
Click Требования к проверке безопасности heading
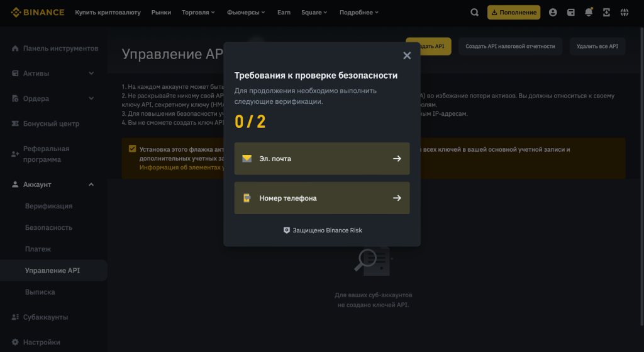click(x=316, y=76)
